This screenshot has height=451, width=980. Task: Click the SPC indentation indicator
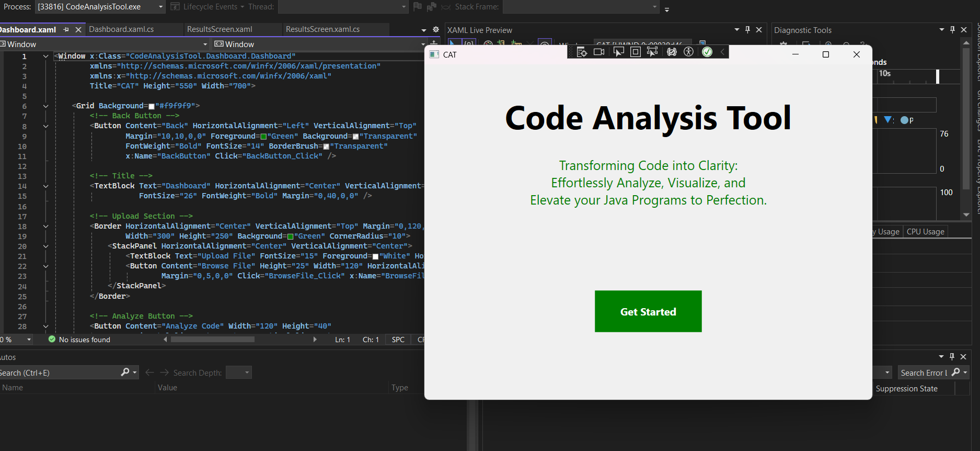pos(398,340)
